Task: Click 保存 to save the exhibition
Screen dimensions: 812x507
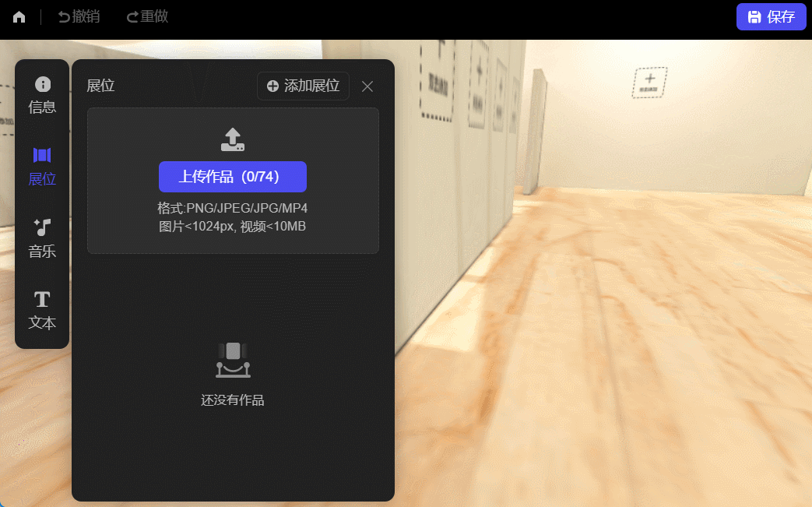Action: (771, 16)
